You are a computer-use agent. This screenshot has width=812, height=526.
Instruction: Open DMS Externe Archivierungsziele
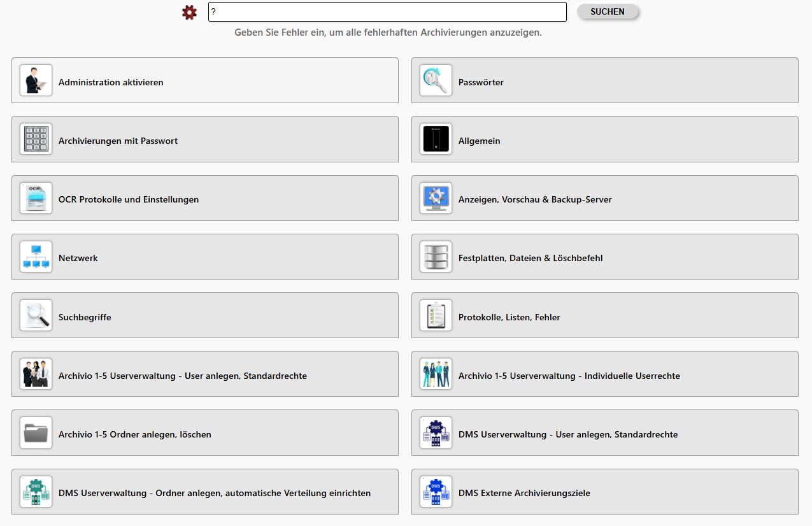(x=524, y=493)
